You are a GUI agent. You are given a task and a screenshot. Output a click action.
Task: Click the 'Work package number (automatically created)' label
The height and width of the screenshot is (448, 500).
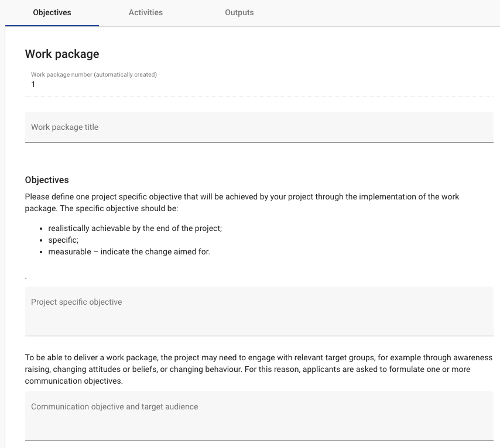coord(94,74)
